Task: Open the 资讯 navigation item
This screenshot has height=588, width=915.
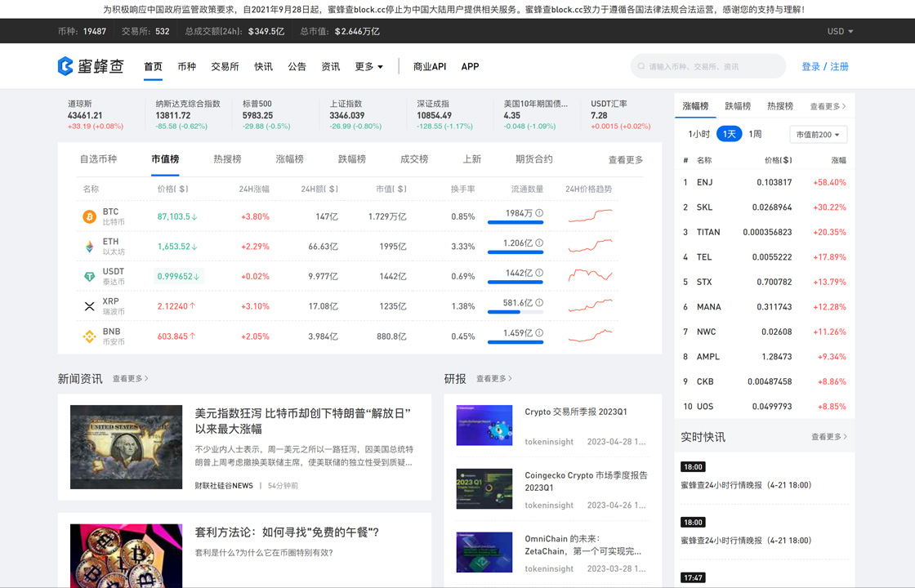Action: (x=330, y=66)
